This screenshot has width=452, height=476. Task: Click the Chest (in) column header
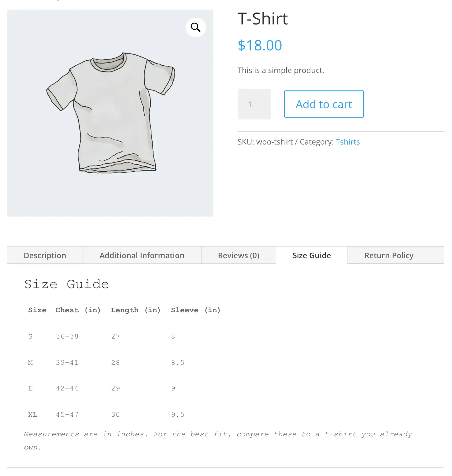pos(78,310)
